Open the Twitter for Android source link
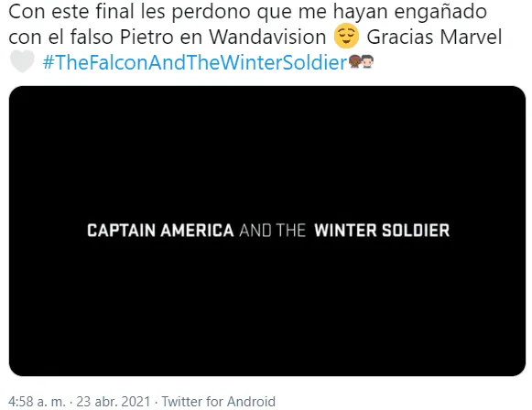532x410 pixels. pyautogui.click(x=219, y=402)
